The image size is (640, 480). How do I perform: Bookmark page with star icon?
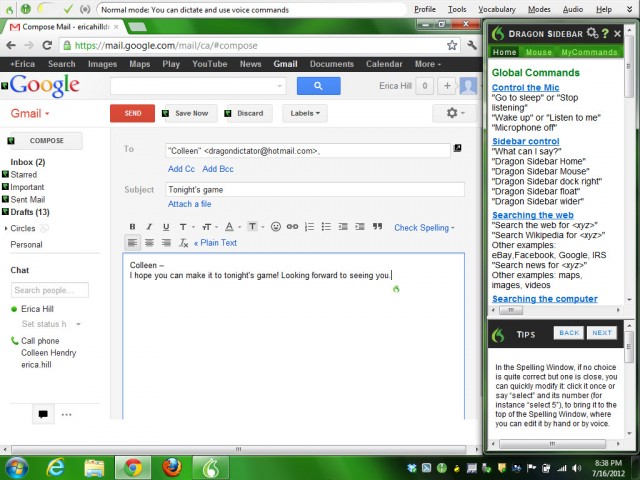(x=452, y=45)
